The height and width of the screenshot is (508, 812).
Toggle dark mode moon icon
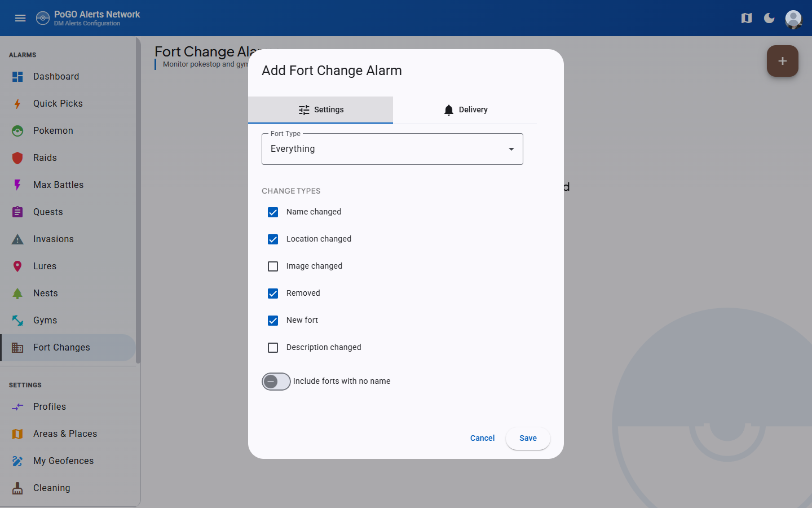[769, 18]
